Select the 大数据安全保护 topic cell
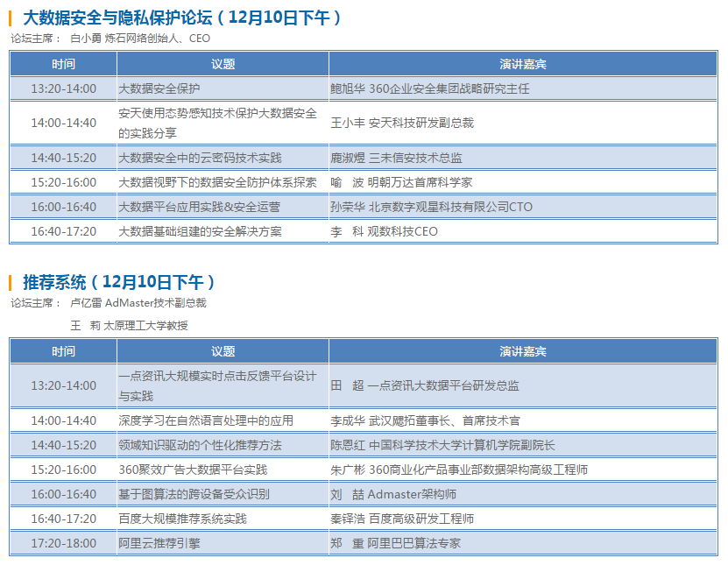728x565 pixels. (x=159, y=88)
